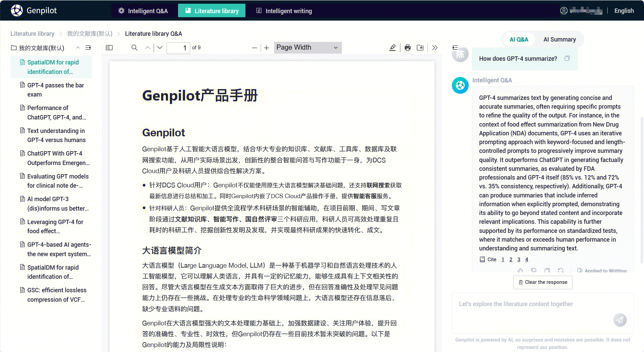Switch the language via English
644x352 pixels.
[x=624, y=11]
